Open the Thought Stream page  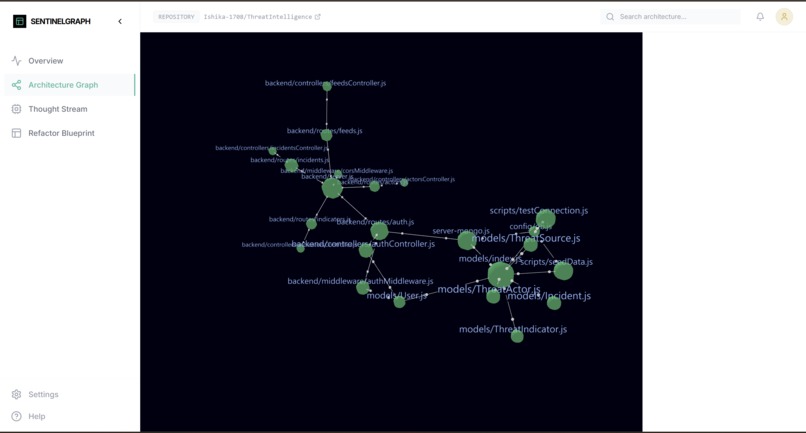tap(69, 109)
